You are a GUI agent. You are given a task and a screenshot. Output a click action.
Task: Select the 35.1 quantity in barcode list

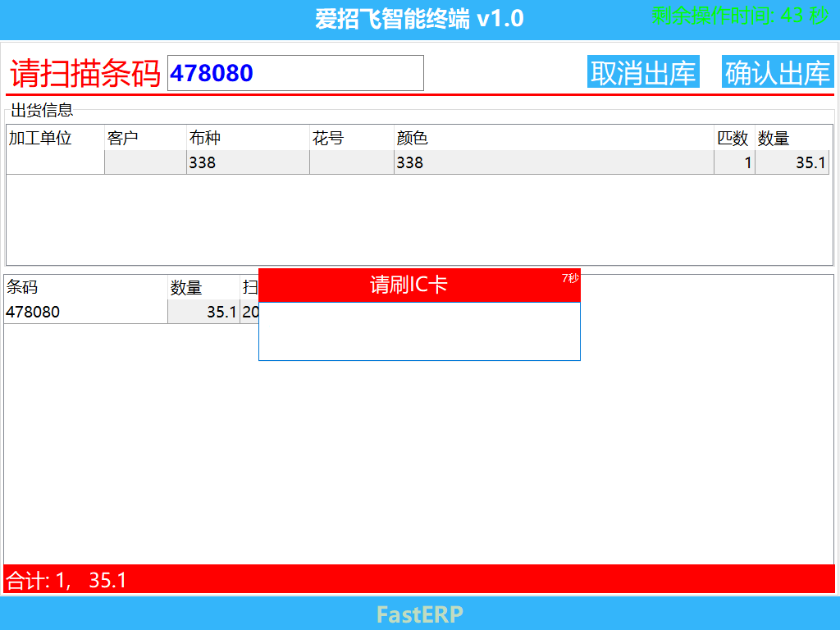(203, 312)
